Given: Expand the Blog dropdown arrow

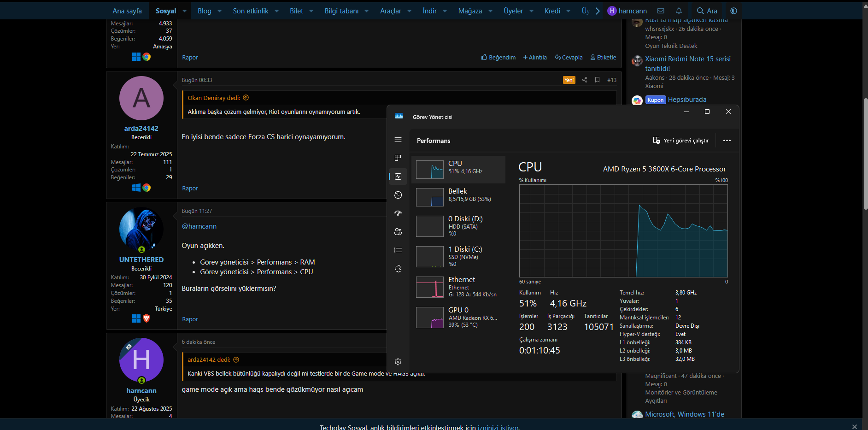Looking at the screenshot, I should pyautogui.click(x=220, y=11).
